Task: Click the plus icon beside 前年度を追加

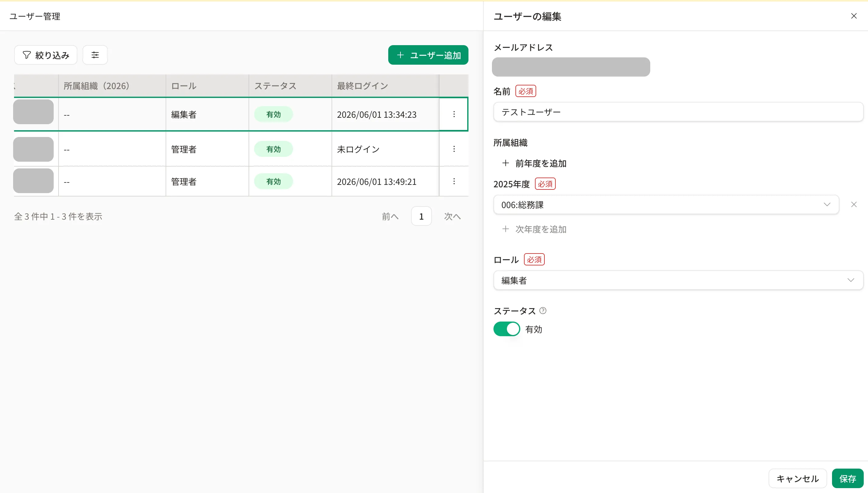Action: (505, 163)
